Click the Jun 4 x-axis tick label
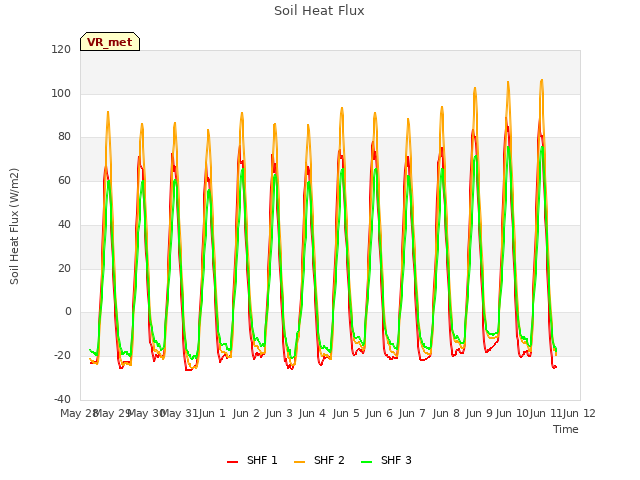 click(x=312, y=413)
